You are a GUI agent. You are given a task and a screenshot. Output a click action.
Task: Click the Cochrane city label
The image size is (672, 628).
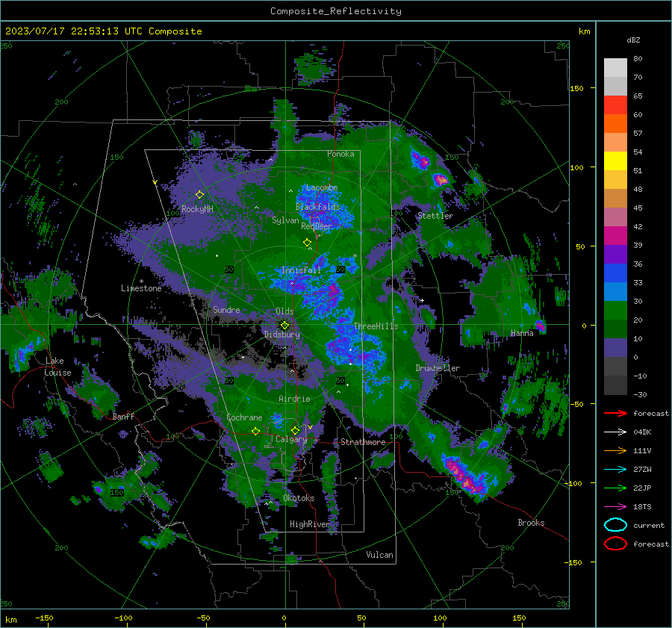[244, 417]
